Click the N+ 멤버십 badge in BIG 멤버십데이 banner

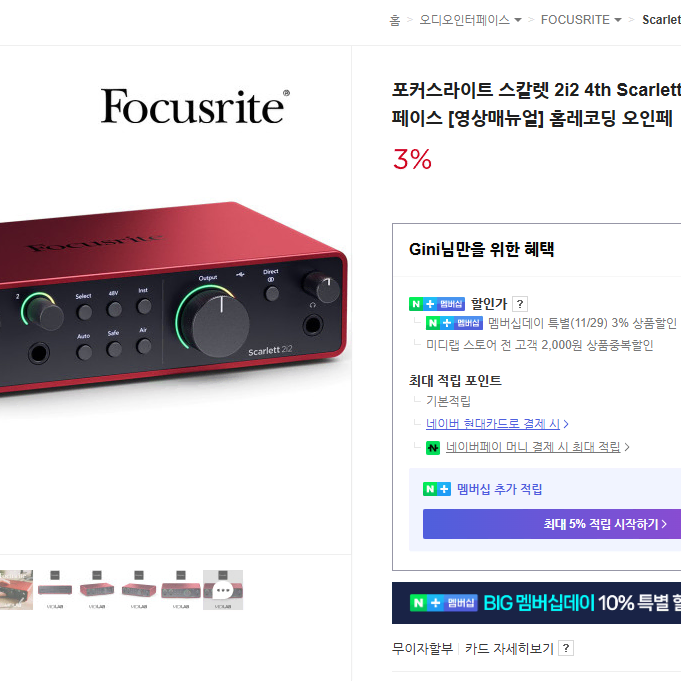tap(443, 603)
